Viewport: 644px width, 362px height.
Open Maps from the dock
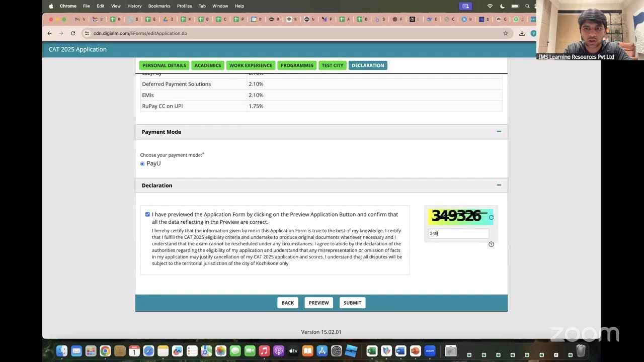(x=206, y=351)
